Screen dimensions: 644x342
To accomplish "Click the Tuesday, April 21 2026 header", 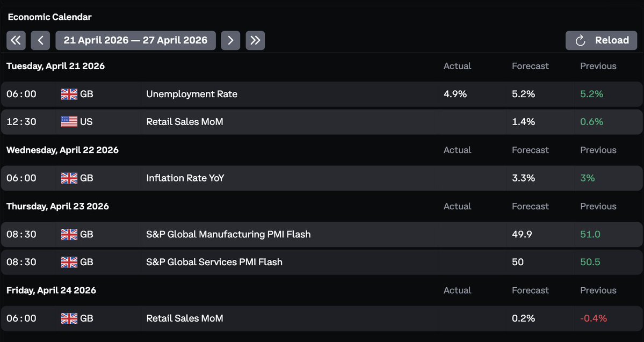I will pyautogui.click(x=55, y=67).
